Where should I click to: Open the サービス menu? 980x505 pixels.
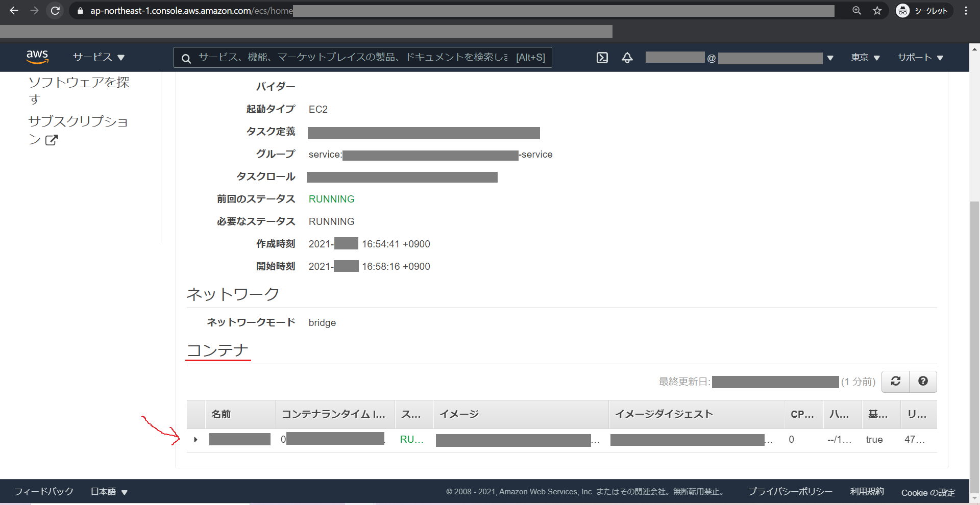pos(98,57)
